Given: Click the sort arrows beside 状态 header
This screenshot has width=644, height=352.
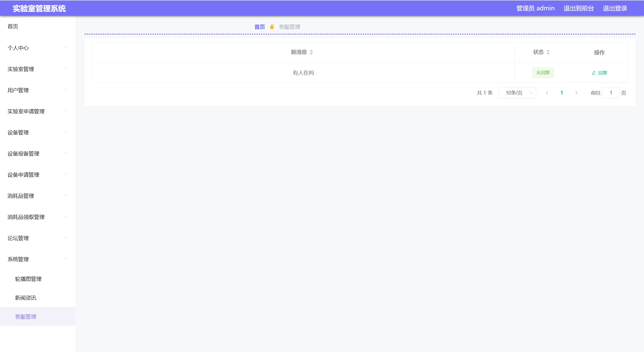Looking at the screenshot, I should [x=548, y=52].
